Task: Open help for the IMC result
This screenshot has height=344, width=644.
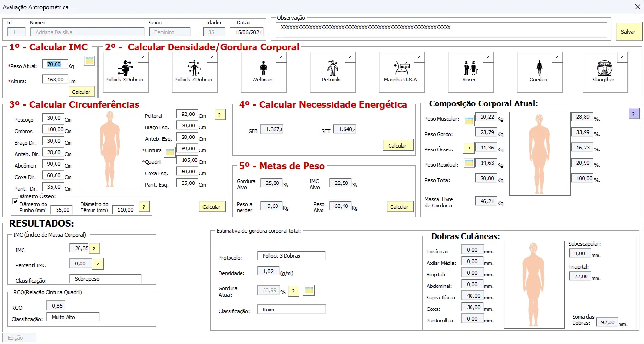Action: pyautogui.click(x=94, y=249)
